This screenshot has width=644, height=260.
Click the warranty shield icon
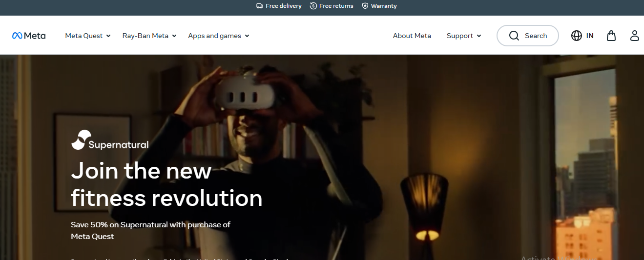click(365, 6)
